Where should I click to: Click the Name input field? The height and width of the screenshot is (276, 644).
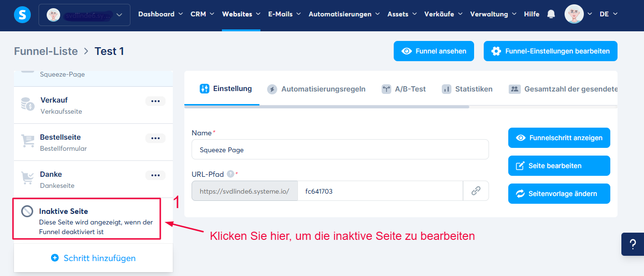pyautogui.click(x=340, y=150)
